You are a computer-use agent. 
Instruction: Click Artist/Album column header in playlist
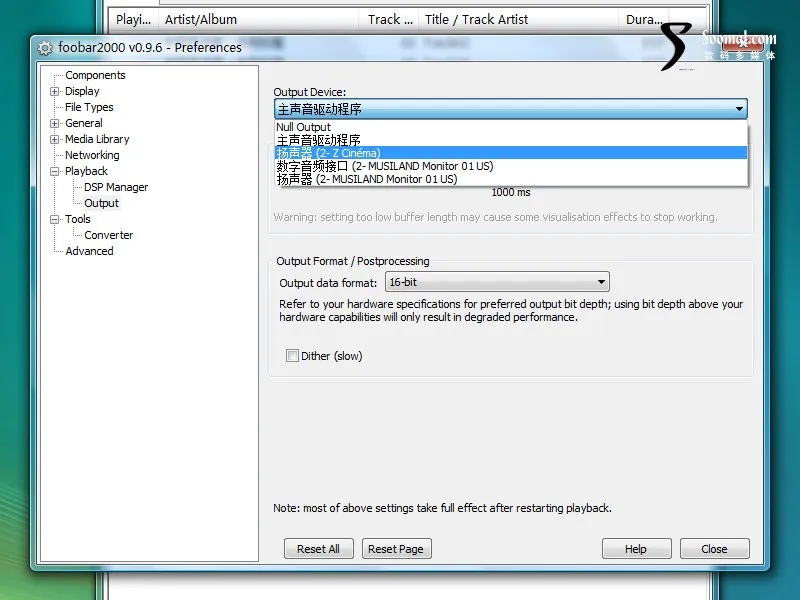[260, 20]
